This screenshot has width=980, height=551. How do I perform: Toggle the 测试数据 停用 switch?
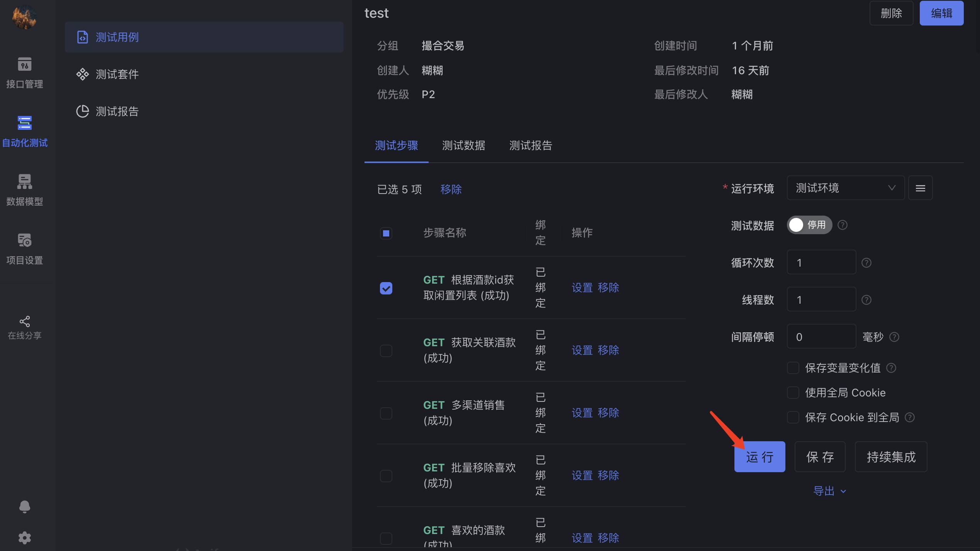809,225
